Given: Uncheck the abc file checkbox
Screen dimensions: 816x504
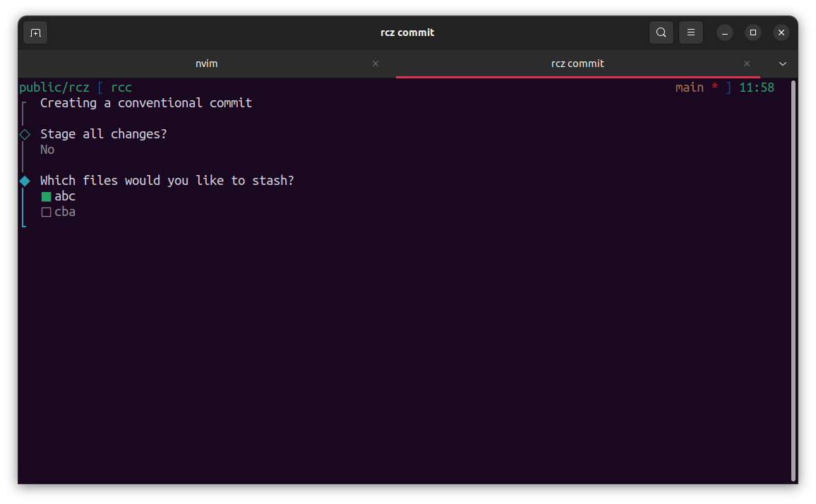Looking at the screenshot, I should click(47, 197).
